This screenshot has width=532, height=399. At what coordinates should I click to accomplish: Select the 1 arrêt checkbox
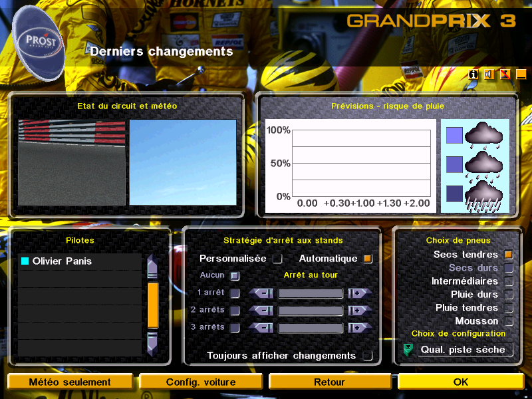(235, 293)
